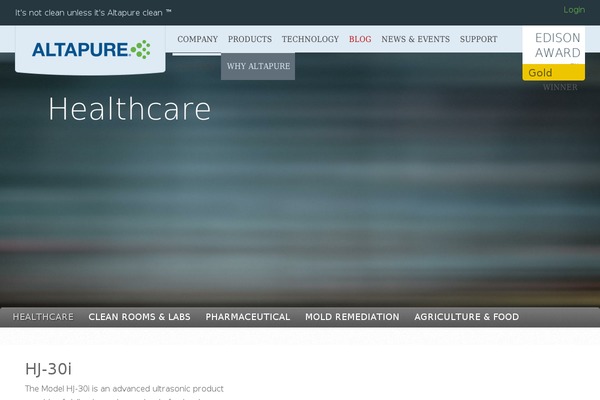Switch to the Healthcare tab
This screenshot has width=600, height=400.
point(43,317)
